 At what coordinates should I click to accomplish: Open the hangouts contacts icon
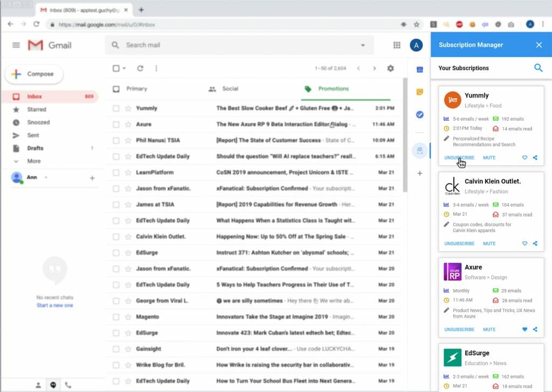pyautogui.click(x=38, y=385)
